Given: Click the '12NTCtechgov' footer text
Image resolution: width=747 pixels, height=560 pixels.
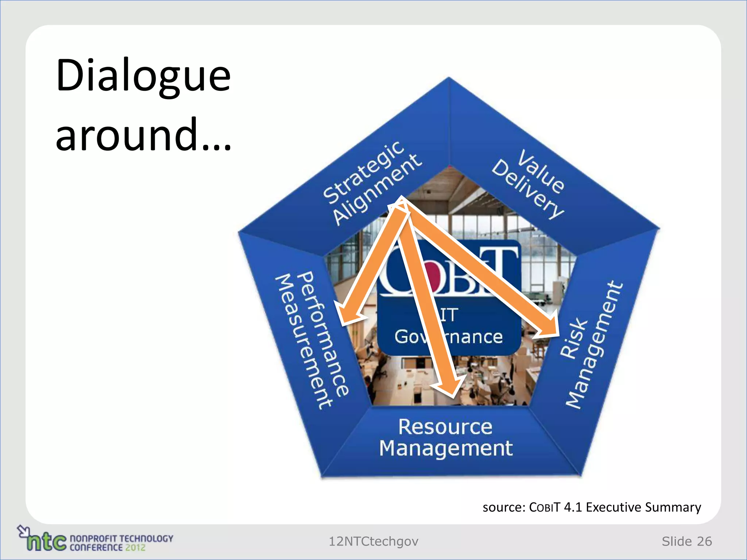Looking at the screenshot, I should pyautogui.click(x=373, y=541).
